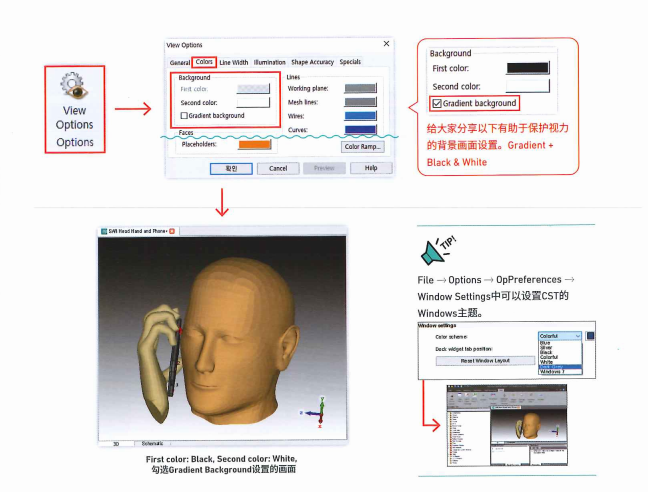Open the Line Width tab
This screenshot has height=492, width=648.
pyautogui.click(x=233, y=62)
